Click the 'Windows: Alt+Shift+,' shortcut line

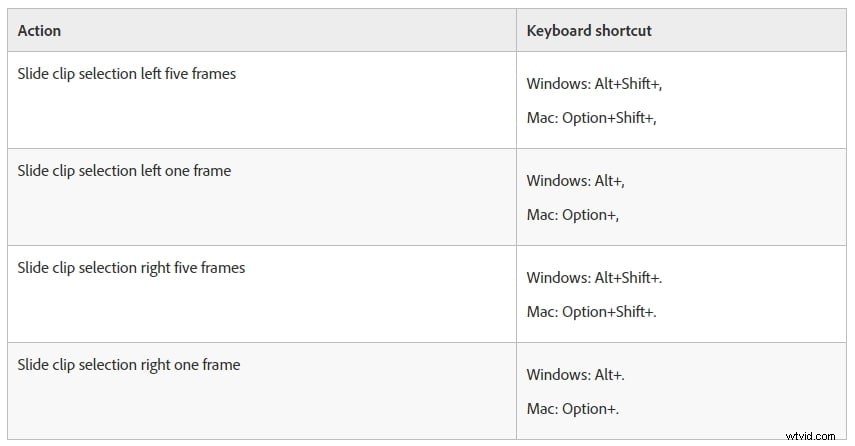click(x=594, y=84)
